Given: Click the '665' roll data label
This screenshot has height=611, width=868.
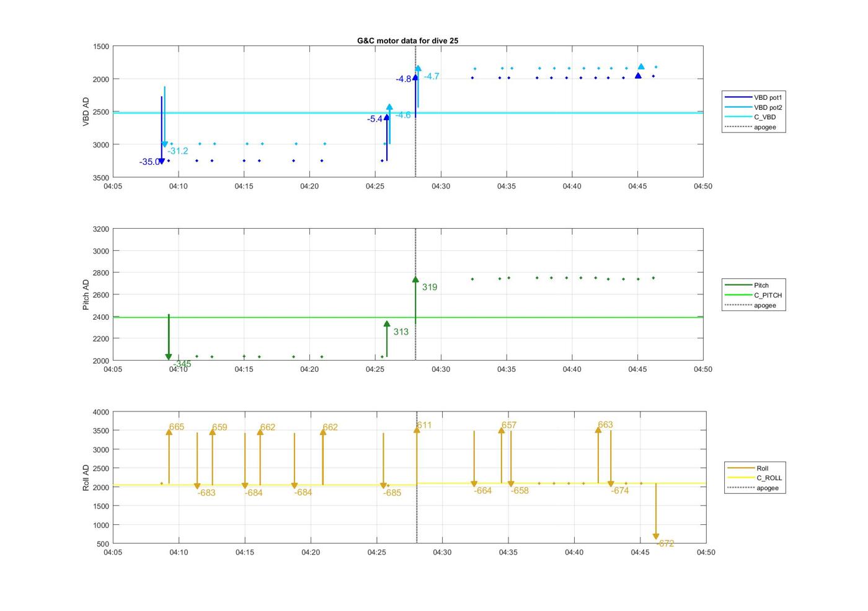Looking at the screenshot, I should 177,427.
